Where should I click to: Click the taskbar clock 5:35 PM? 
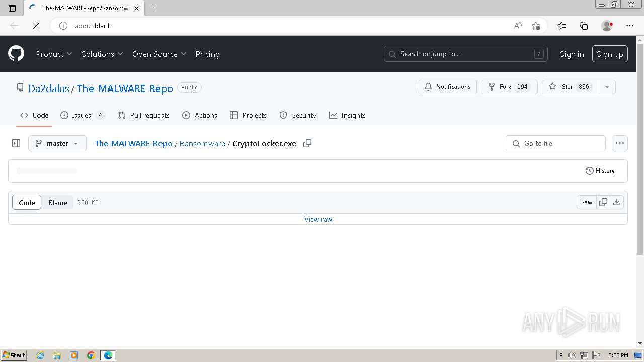618,355
